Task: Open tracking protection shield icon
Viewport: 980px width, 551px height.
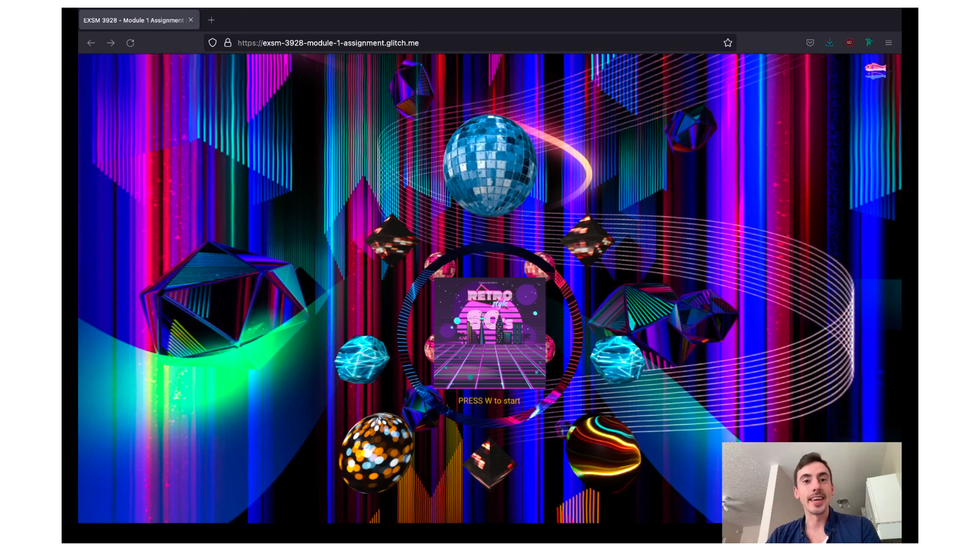Action: [x=212, y=42]
